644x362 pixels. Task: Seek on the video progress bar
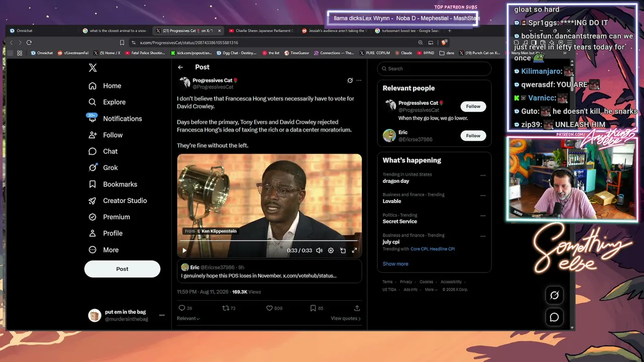pyautogui.click(x=269, y=241)
